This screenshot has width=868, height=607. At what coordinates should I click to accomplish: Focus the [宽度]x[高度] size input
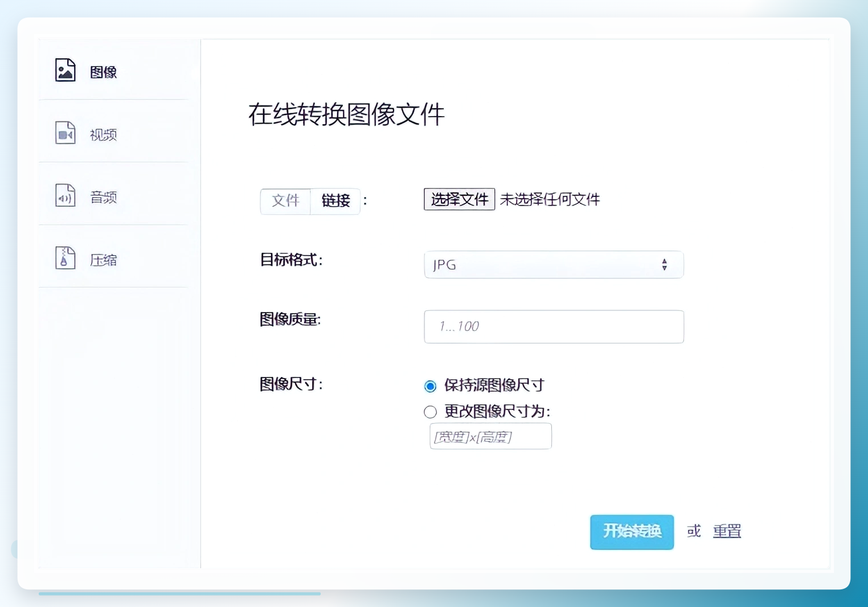pos(490,436)
